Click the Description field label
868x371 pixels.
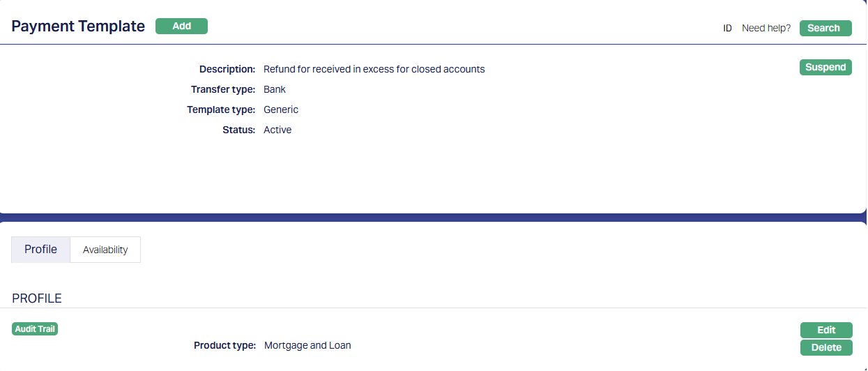(x=227, y=70)
